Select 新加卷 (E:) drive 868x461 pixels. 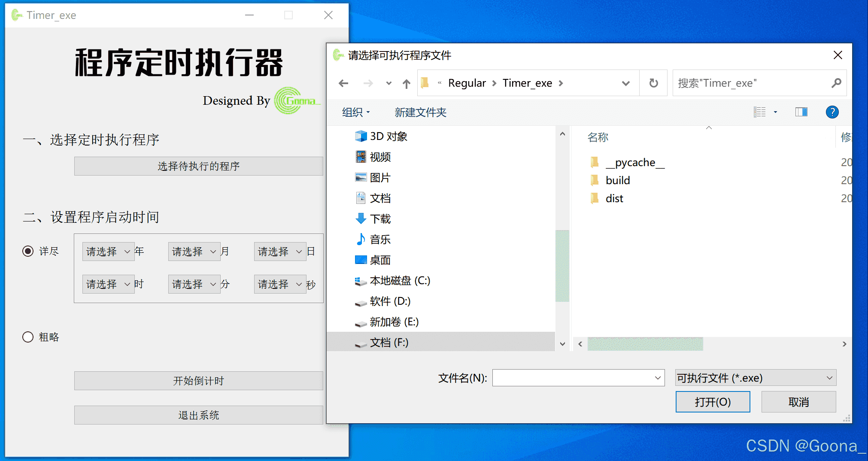point(387,322)
